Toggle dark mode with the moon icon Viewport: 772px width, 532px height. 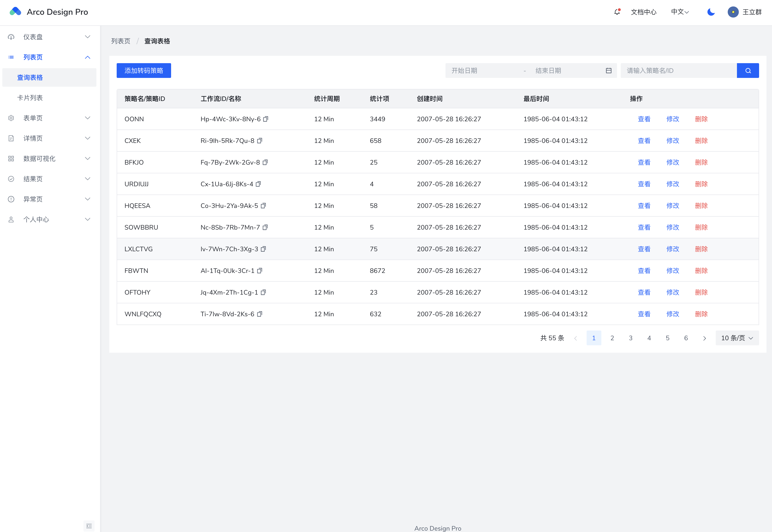(710, 12)
